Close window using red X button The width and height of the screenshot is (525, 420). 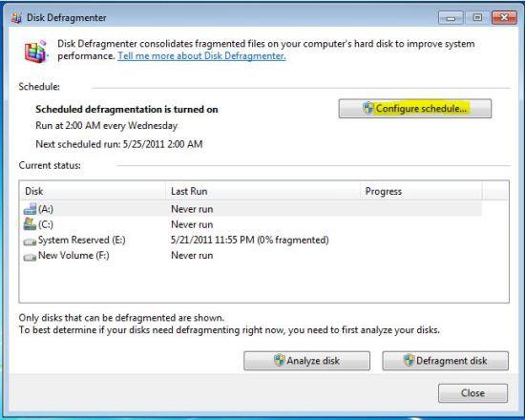(x=504, y=17)
